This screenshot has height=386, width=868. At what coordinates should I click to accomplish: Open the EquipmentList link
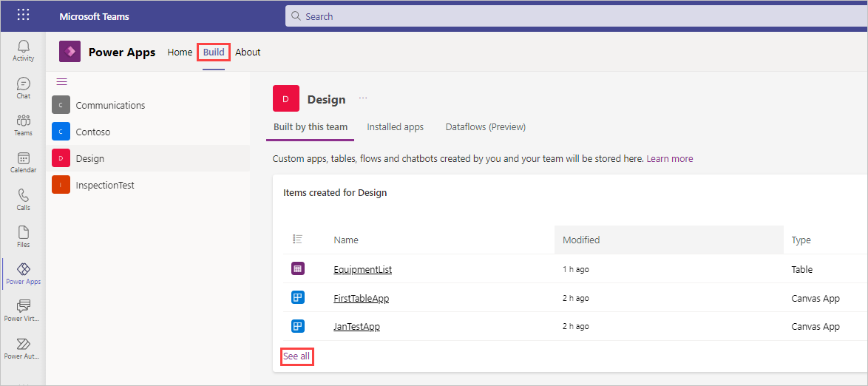pyautogui.click(x=362, y=270)
